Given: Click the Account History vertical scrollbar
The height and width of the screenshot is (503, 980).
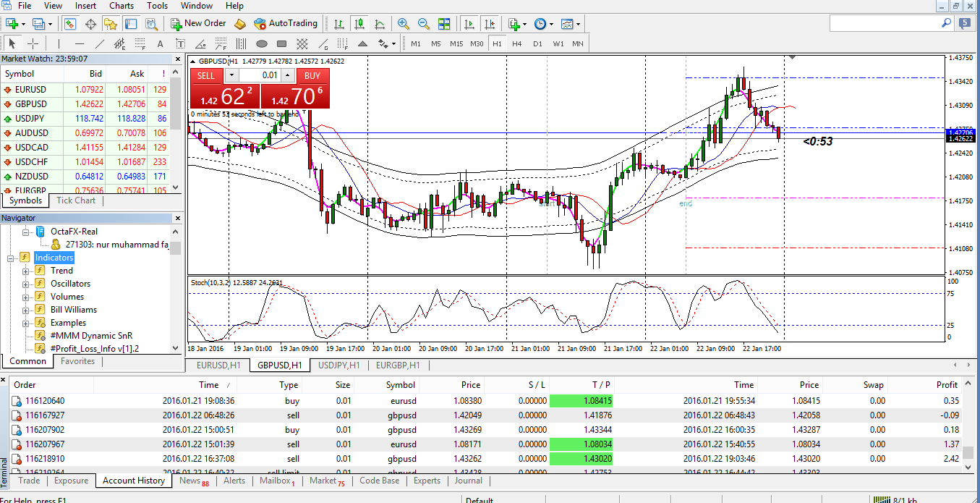Looking at the screenshot, I should pyautogui.click(x=968, y=426).
